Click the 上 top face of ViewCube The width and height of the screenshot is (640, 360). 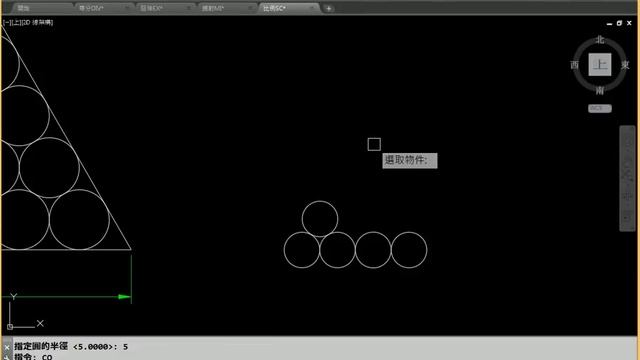click(600, 64)
